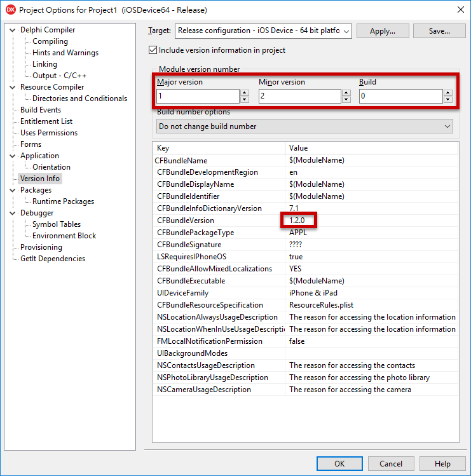
Task: Click the Value column header
Action: tap(372, 148)
